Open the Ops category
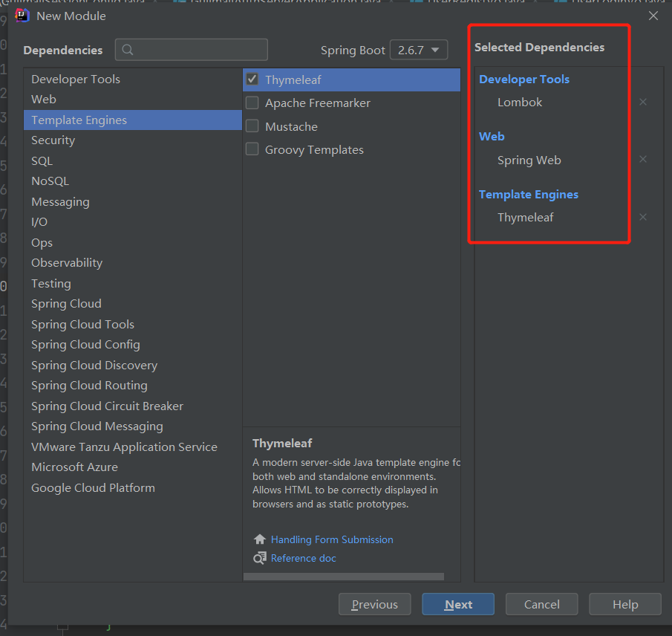672x636 pixels. [x=133, y=242]
